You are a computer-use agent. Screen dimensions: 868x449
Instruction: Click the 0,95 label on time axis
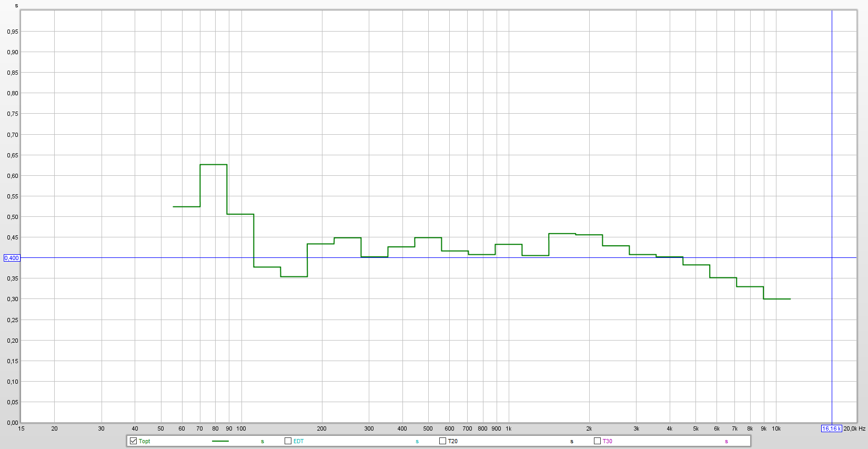coord(13,32)
